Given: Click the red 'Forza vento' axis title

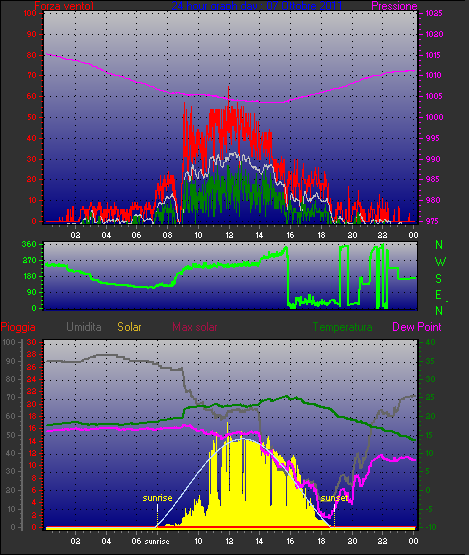Looking at the screenshot, I should click(x=64, y=5).
